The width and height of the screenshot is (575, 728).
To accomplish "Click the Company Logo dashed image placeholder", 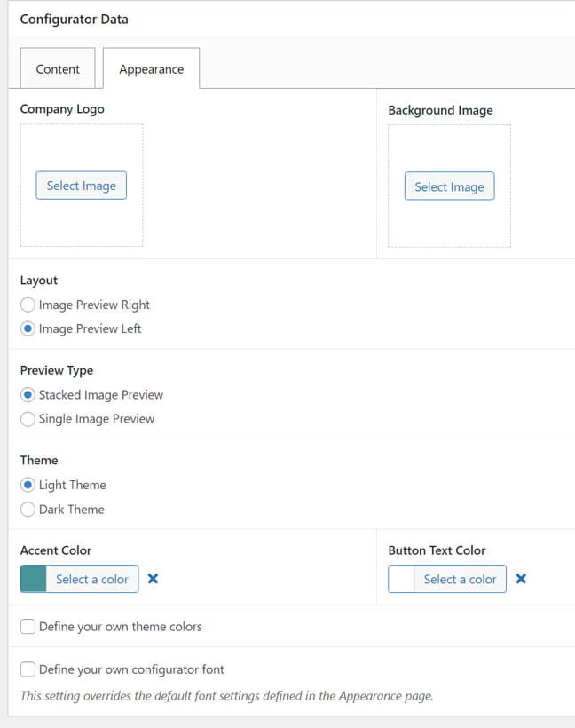I will (x=82, y=226).
